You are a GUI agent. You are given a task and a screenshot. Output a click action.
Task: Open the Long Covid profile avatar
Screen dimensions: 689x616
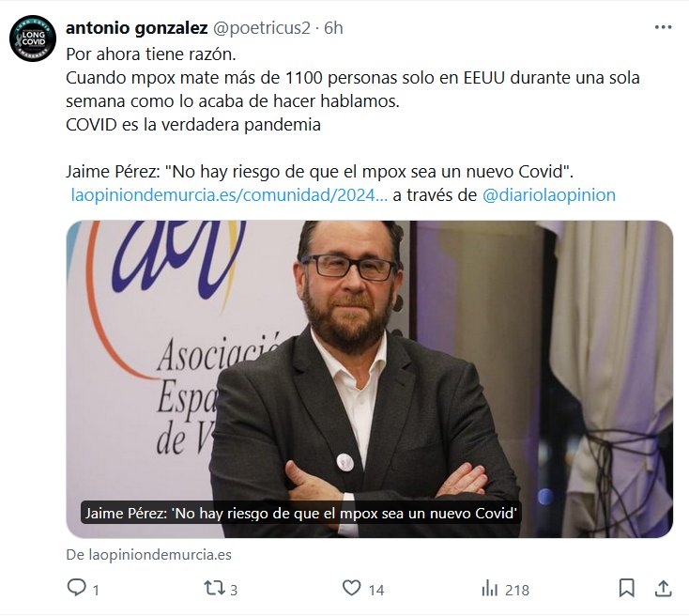click(33, 38)
